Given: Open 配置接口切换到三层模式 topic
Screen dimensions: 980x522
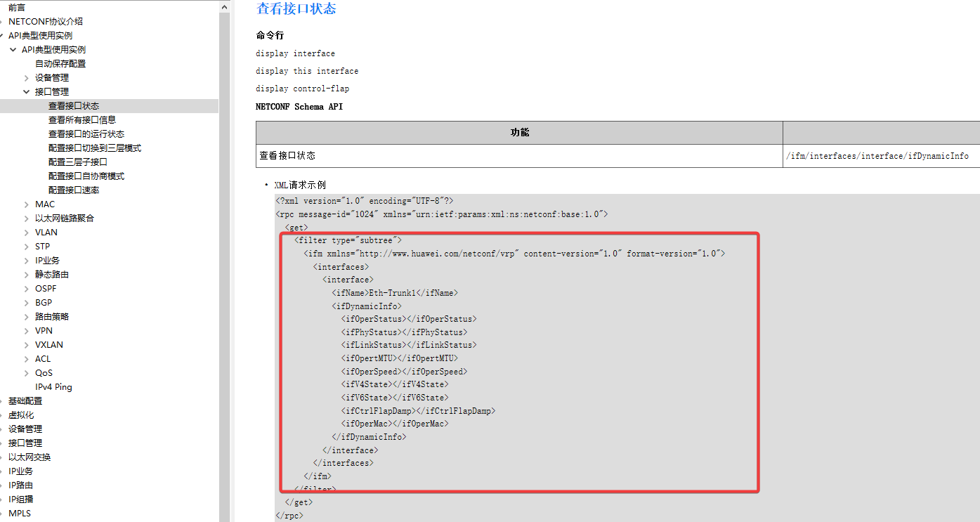Looking at the screenshot, I should click(95, 148).
